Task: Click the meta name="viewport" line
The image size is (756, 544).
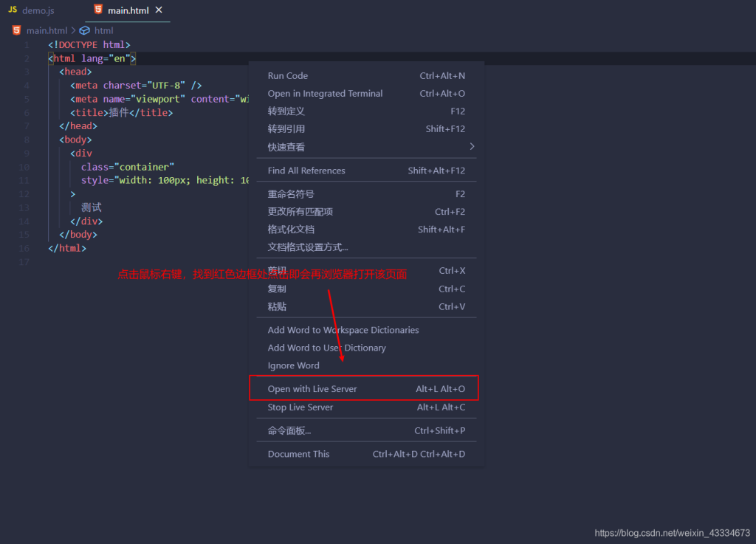Action: 159,99
